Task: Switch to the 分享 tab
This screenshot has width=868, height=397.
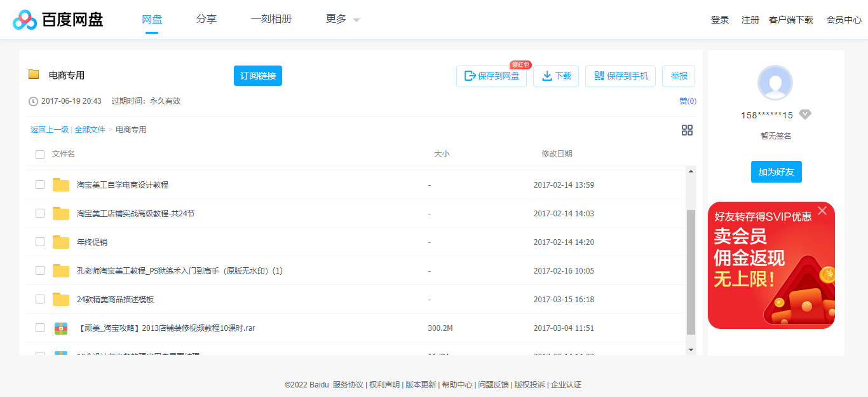Action: coord(206,19)
